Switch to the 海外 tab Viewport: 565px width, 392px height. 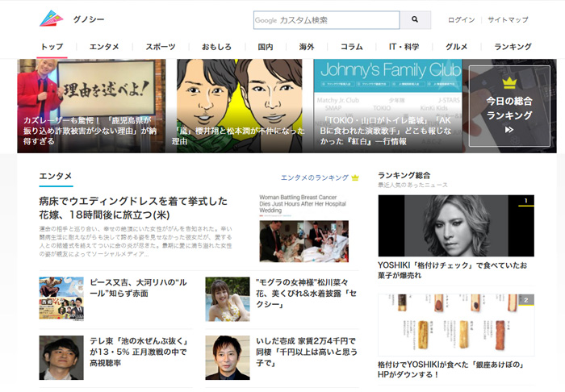[x=307, y=47]
